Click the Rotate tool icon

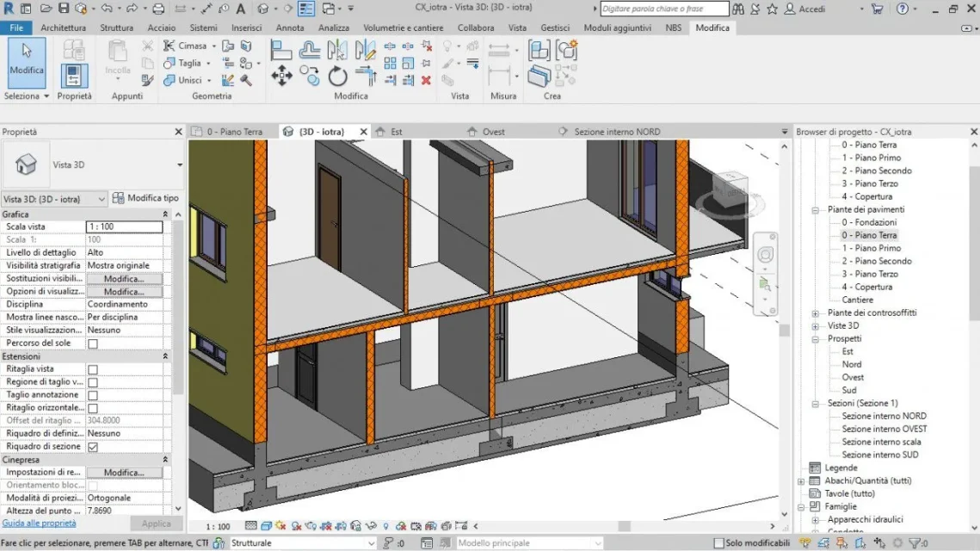(337, 77)
